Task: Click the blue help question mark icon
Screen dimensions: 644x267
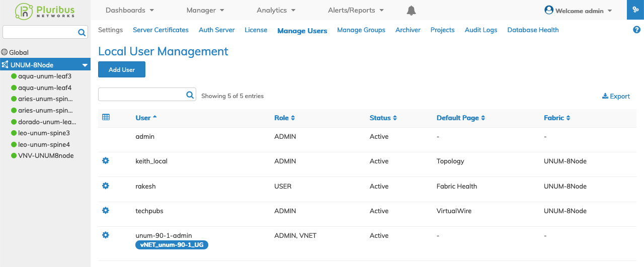Action: click(636, 30)
